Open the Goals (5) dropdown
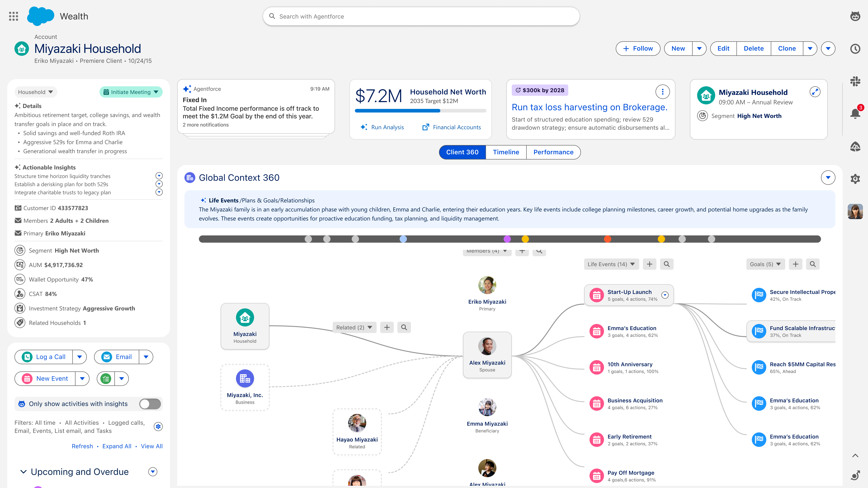The width and height of the screenshot is (868, 488). 765,264
